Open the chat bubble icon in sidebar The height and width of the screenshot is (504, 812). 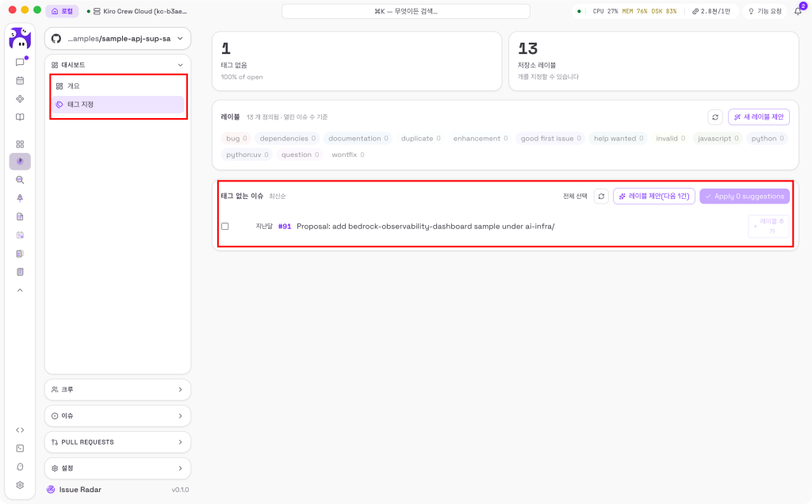(x=20, y=62)
